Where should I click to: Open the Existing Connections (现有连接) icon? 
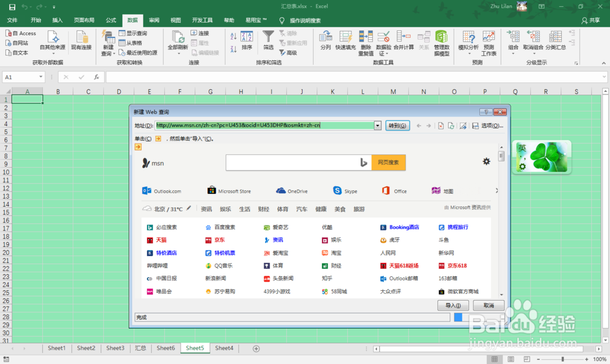[81, 41]
